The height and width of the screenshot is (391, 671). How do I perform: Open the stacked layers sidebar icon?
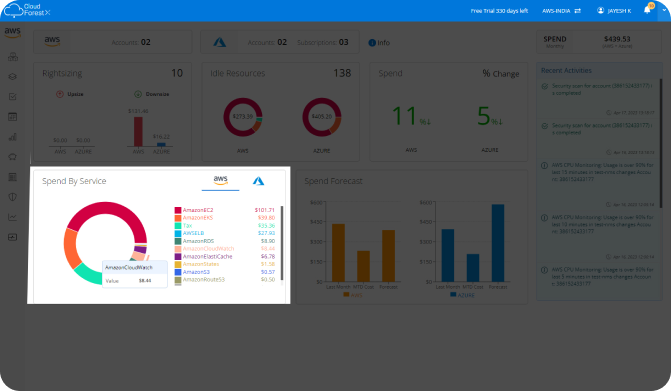[12, 77]
